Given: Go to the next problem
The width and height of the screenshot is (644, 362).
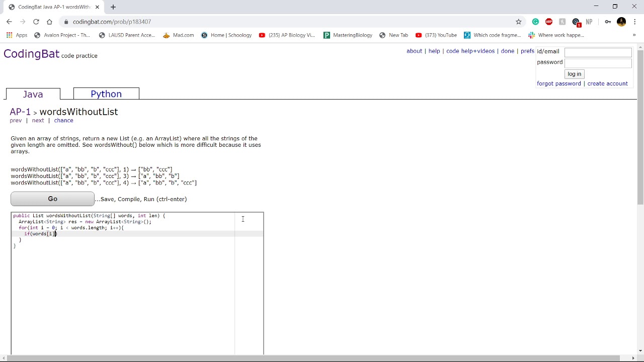Looking at the screenshot, I should point(38,121).
